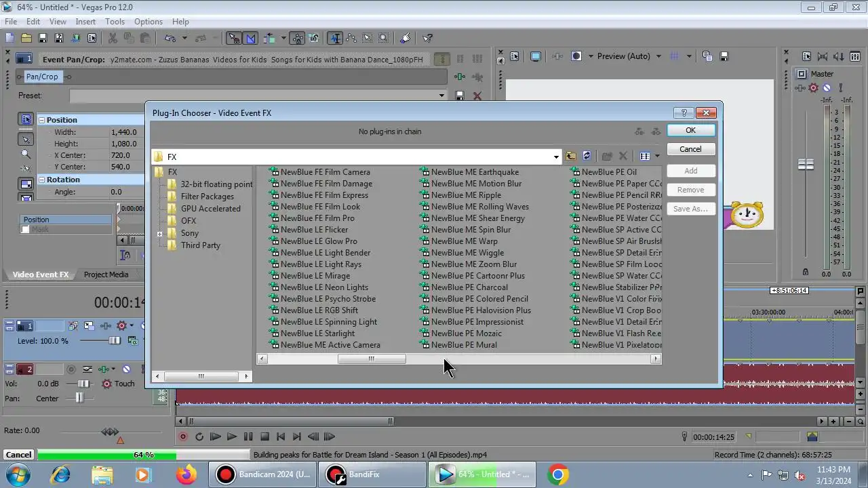Expand the Sony folder in tree
868x488 pixels.
pyautogui.click(x=160, y=234)
